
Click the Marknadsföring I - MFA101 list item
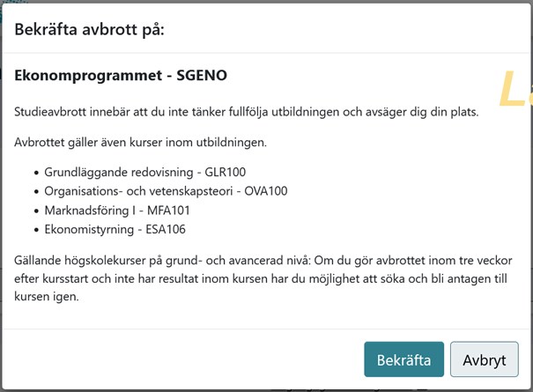pos(117,211)
